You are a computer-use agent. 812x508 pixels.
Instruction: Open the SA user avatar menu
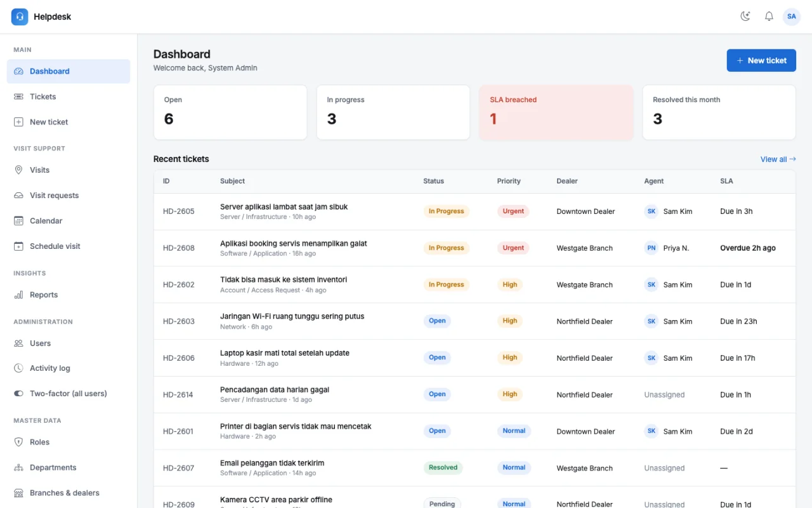tap(792, 17)
